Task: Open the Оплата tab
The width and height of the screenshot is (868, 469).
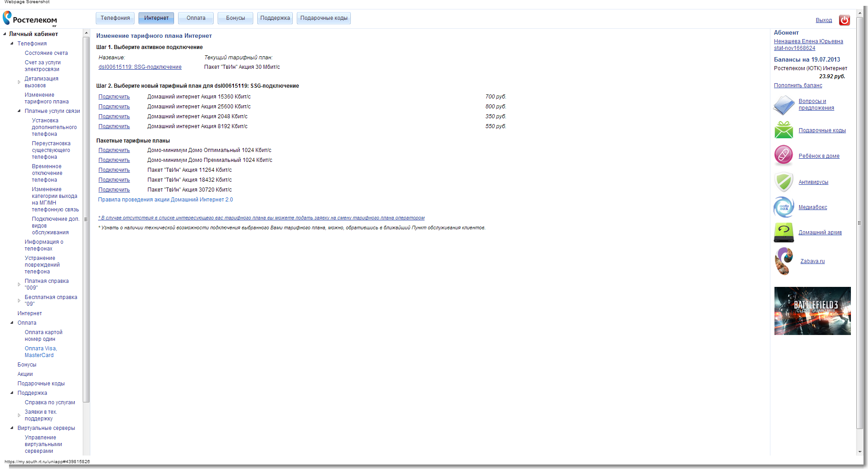Action: click(196, 18)
